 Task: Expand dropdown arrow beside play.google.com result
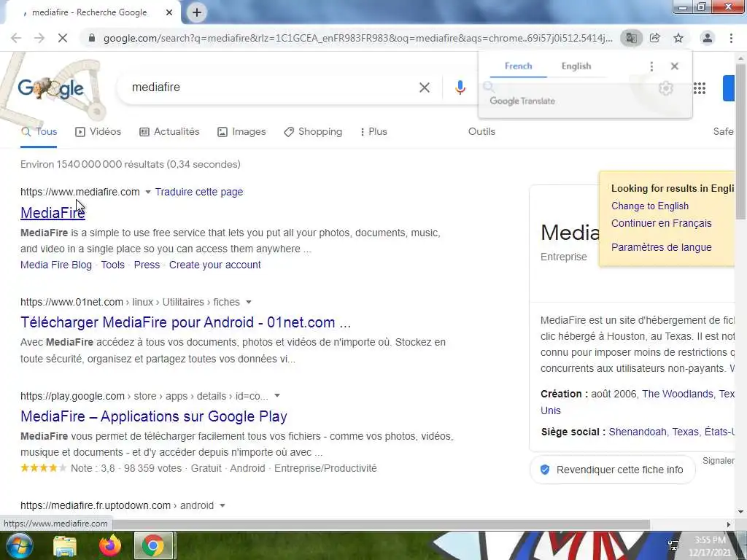(x=277, y=396)
